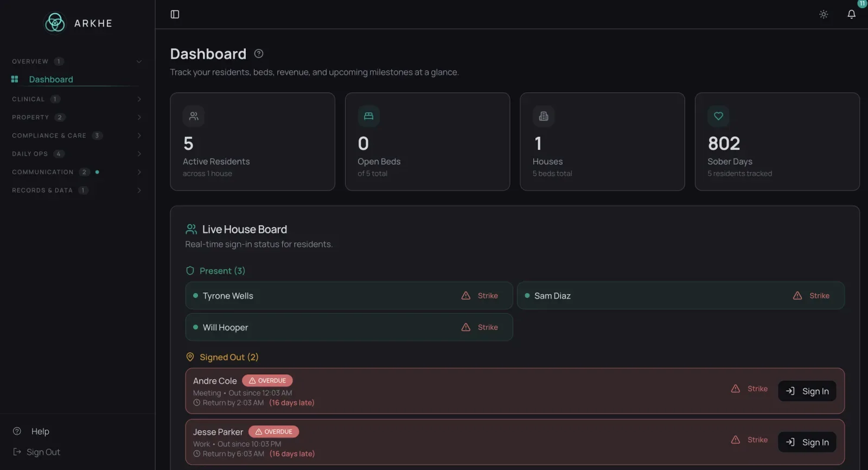This screenshot has width=868, height=470.
Task: Click the help icon beside Dashboard title
Action: [259, 54]
